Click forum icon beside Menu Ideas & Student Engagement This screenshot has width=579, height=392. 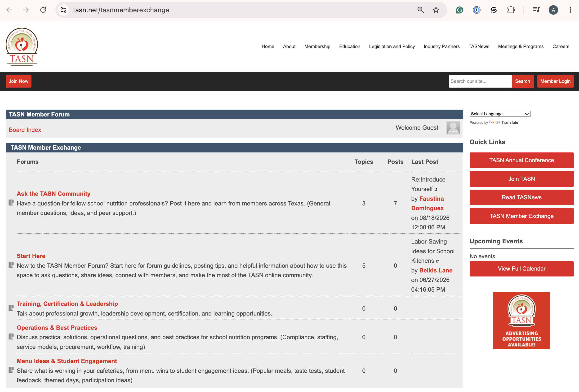[11, 370]
